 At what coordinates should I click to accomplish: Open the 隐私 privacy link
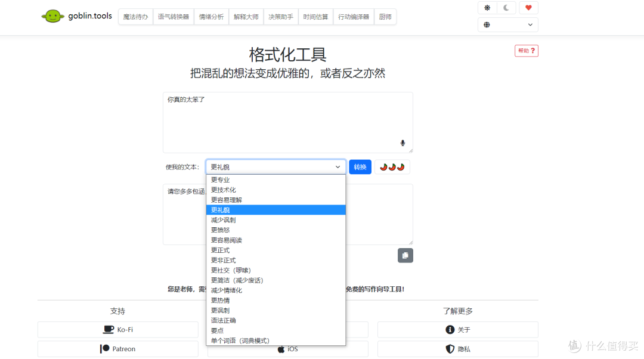pos(458,349)
